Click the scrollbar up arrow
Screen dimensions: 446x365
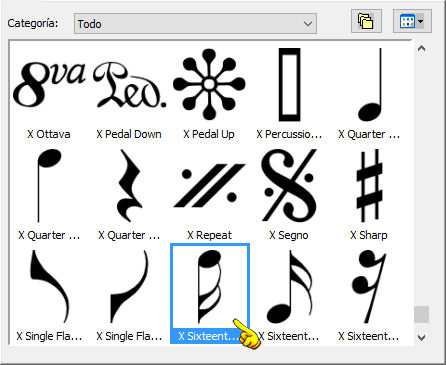click(421, 48)
